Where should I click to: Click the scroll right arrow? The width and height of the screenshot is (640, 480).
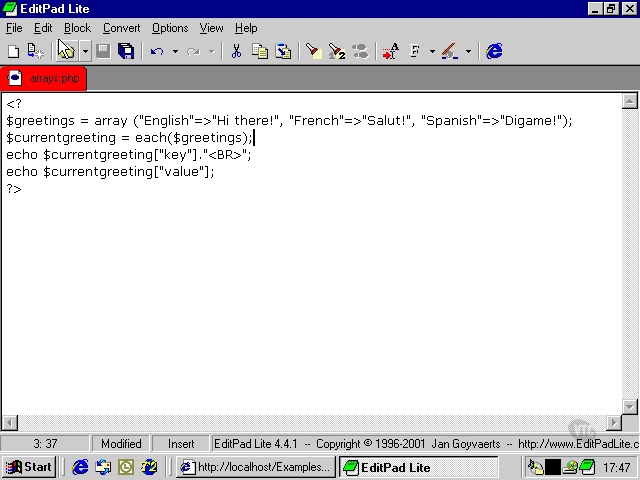click(x=614, y=423)
